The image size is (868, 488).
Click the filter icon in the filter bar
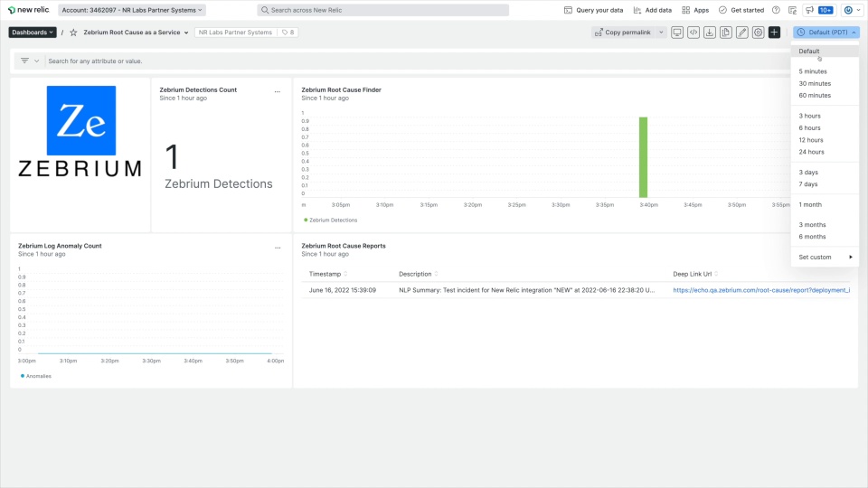pos(24,61)
